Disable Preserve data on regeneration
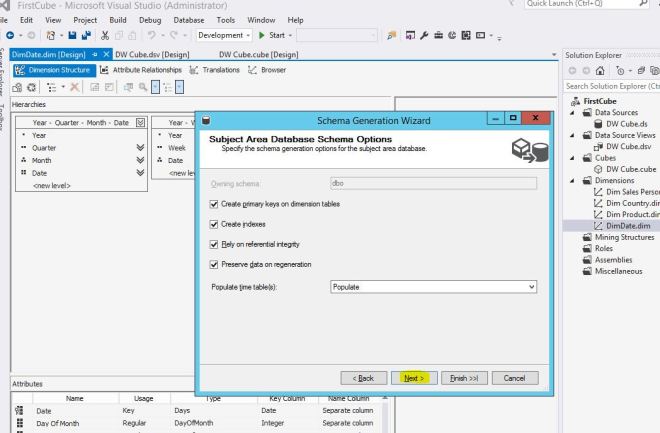This screenshot has width=660, height=433. 213,264
